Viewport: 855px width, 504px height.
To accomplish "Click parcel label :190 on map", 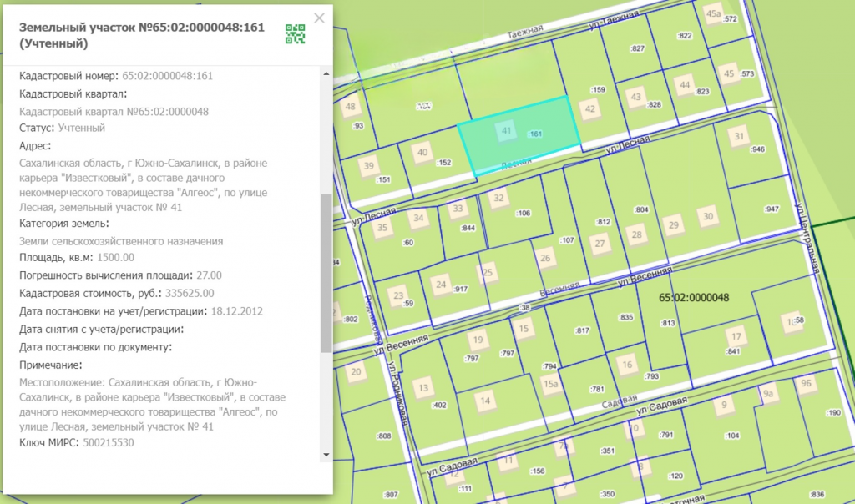I will click(833, 413).
